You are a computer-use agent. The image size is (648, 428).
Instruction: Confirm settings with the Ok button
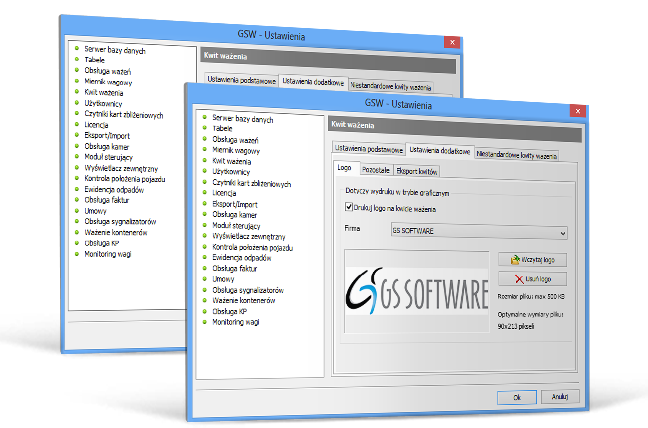point(517,397)
